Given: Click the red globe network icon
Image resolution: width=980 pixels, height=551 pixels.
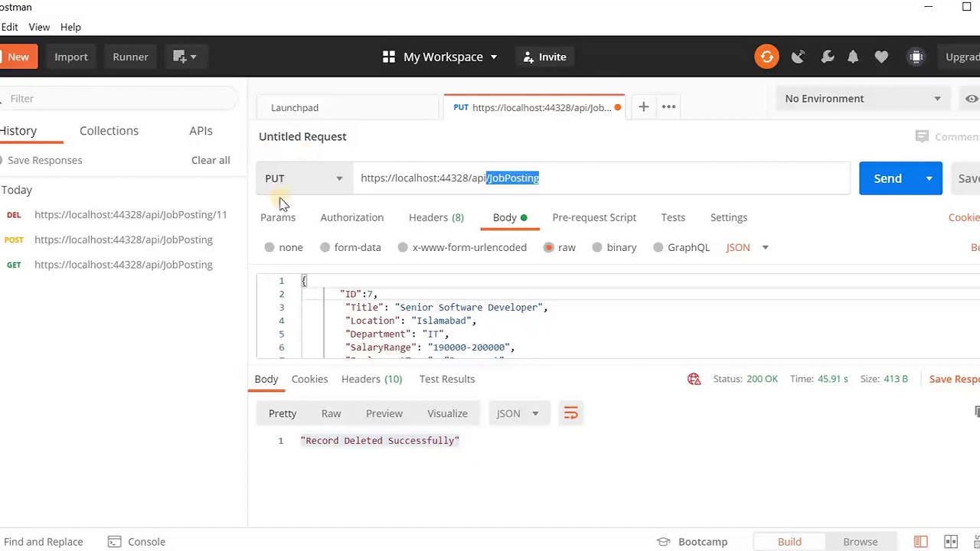Looking at the screenshot, I should (x=694, y=379).
